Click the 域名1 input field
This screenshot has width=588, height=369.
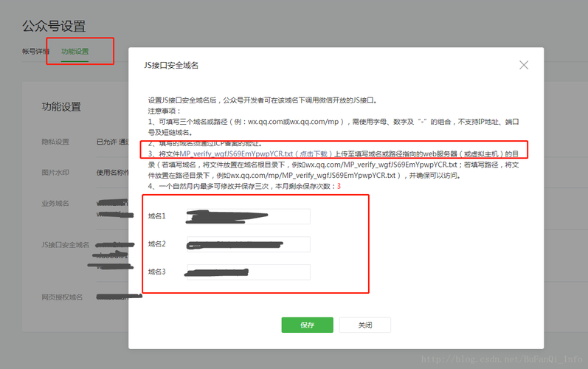point(248,216)
